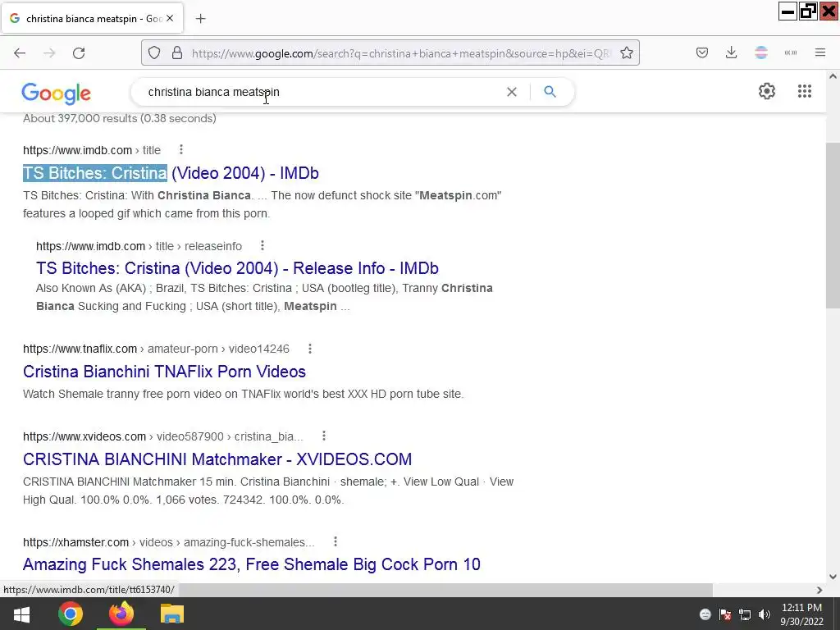
Task: Open the Google apps grid
Action: pyautogui.click(x=804, y=91)
